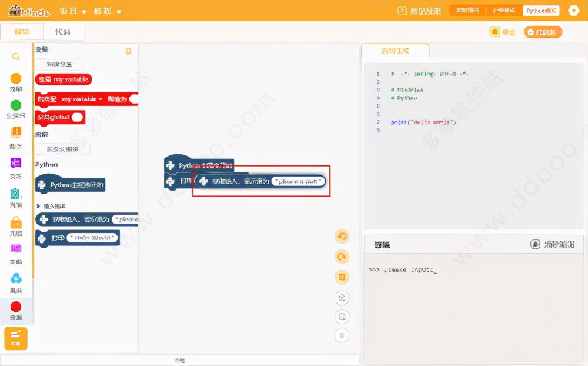Switch to the Blocks tab

pyautogui.click(x=22, y=32)
